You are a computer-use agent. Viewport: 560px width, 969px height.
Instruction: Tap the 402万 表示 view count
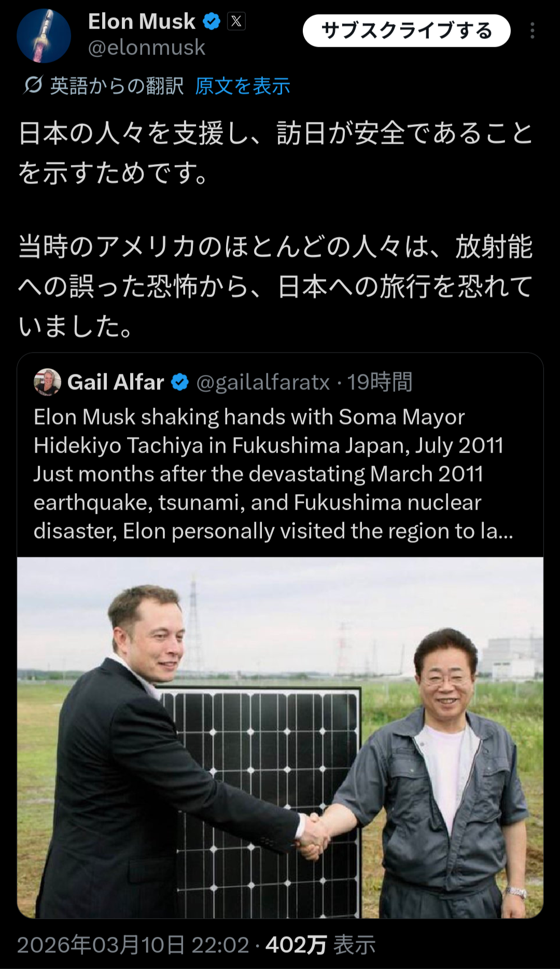point(320,945)
